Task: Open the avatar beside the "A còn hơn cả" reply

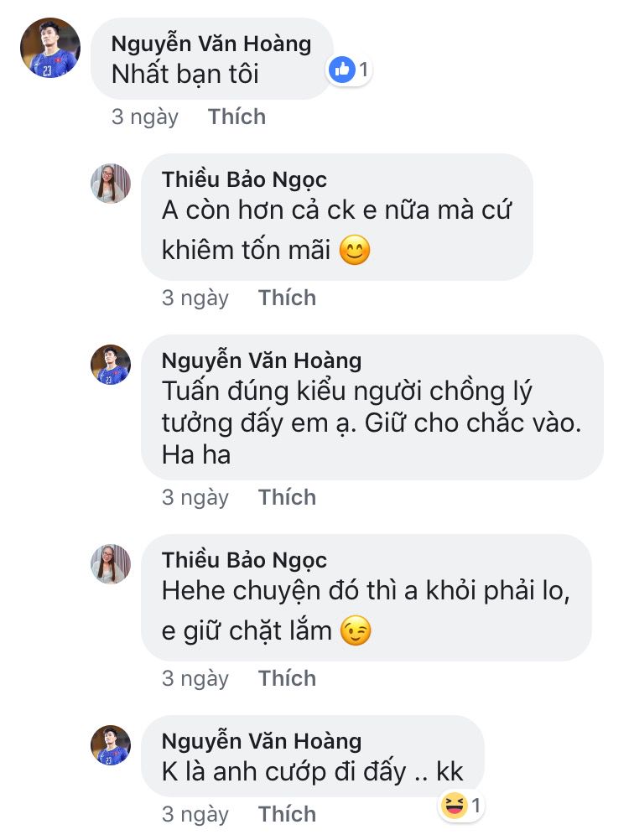Action: pos(111,184)
